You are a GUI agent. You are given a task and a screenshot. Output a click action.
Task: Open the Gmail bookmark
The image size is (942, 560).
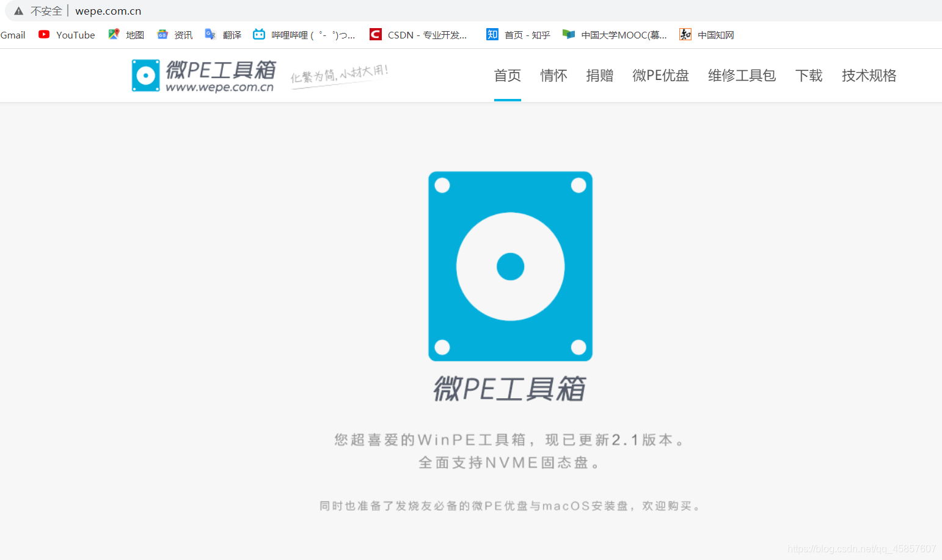pyautogui.click(x=13, y=35)
